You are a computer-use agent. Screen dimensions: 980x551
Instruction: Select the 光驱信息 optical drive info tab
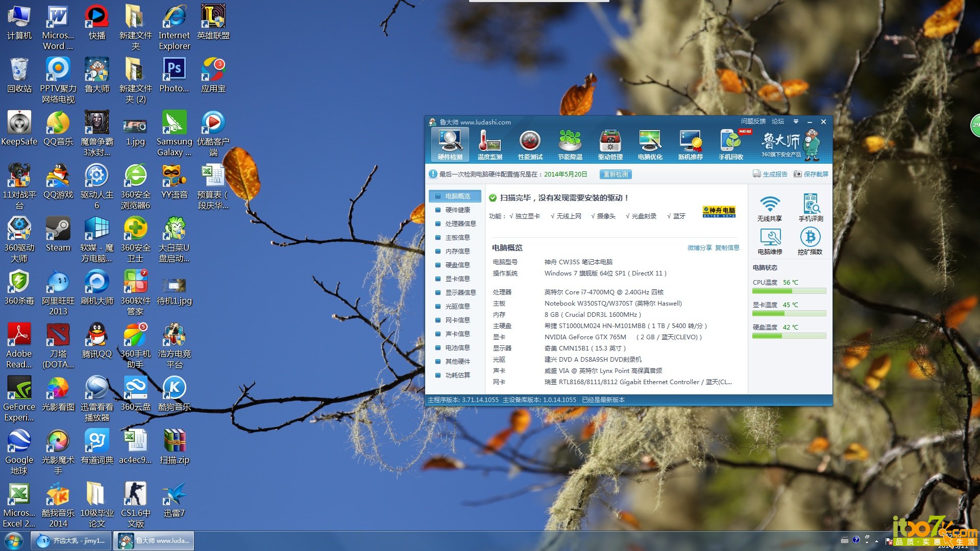tap(455, 307)
